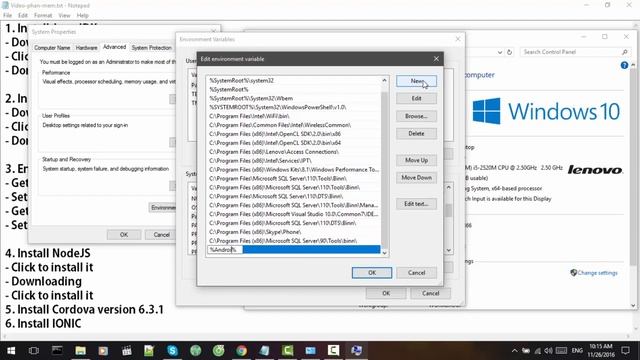The height and width of the screenshot is (360, 640).
Task: Click the %Android% entry text field
Action: click(224, 249)
